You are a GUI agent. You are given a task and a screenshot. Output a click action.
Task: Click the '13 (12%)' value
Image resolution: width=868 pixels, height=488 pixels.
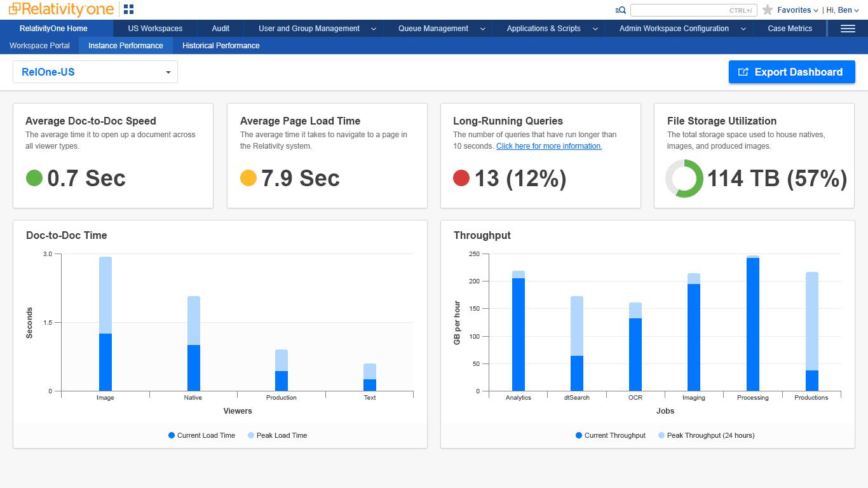(x=520, y=179)
